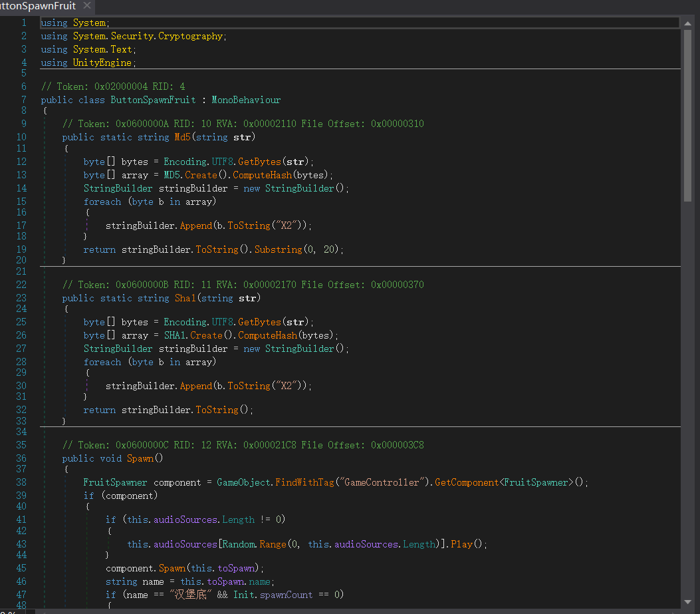Click the GameObject type reference
The height and width of the screenshot is (614, 700).
pos(245,482)
